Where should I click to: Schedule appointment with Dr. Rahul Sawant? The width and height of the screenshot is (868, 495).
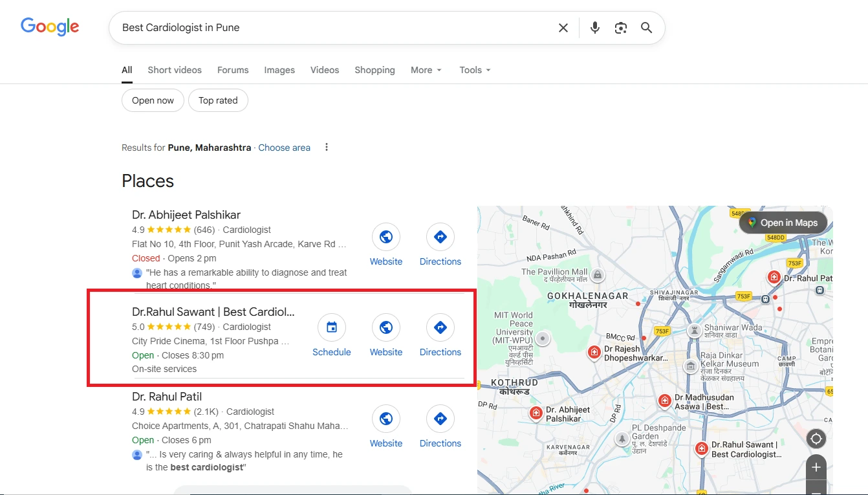(x=332, y=327)
